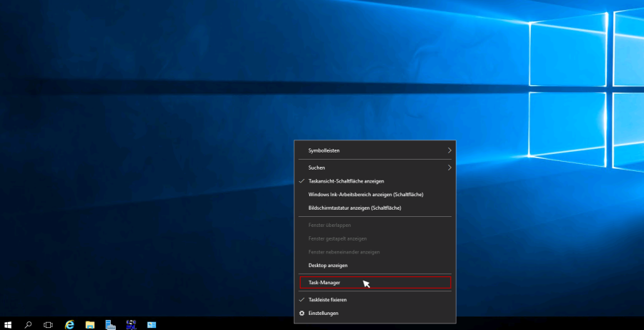Screen dimensions: 644x330
Task: Open Task View from the taskbar
Action: tap(48, 324)
